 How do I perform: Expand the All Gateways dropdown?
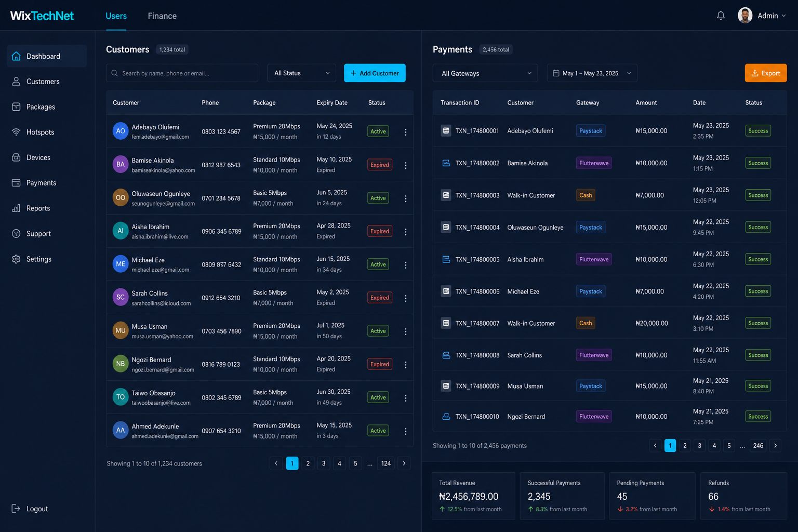tap(485, 73)
